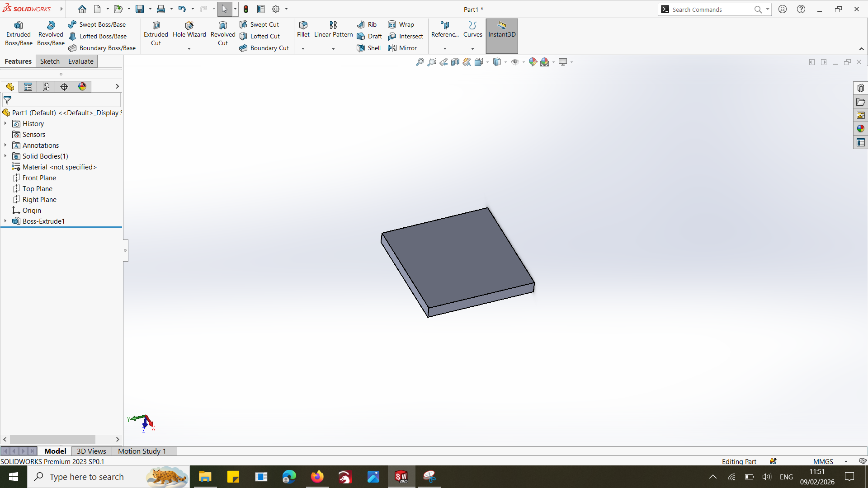Switch to the Sketch tab

[50, 61]
